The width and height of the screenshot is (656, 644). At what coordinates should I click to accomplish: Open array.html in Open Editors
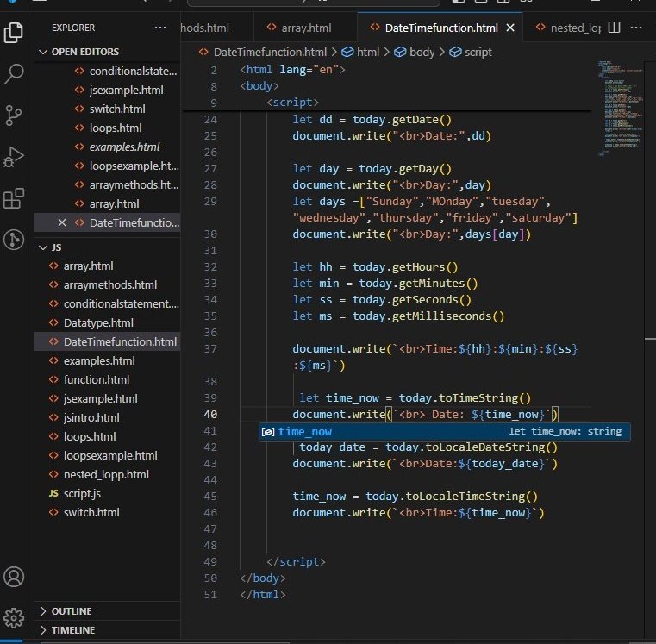pos(107,203)
